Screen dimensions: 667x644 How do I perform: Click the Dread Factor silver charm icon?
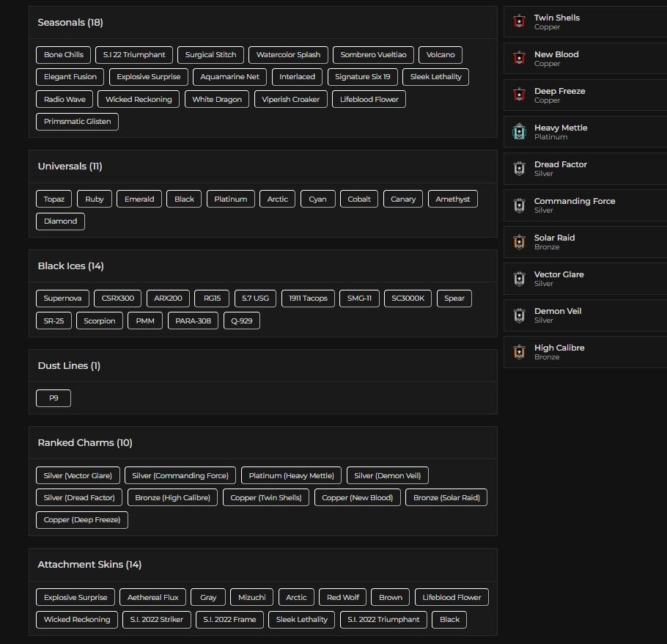519,168
